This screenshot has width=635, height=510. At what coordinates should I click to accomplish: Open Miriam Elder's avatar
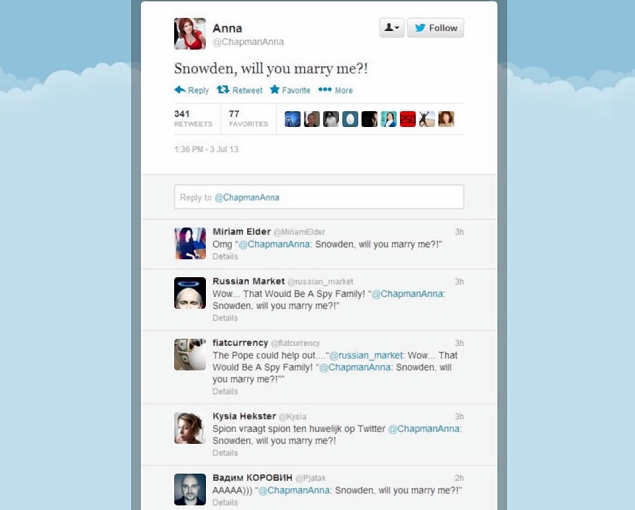(190, 243)
